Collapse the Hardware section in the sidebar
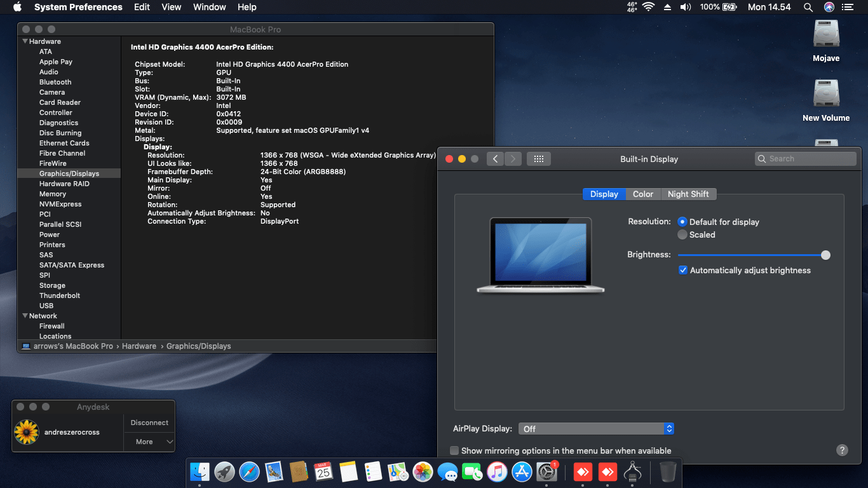868x488 pixels. point(24,41)
